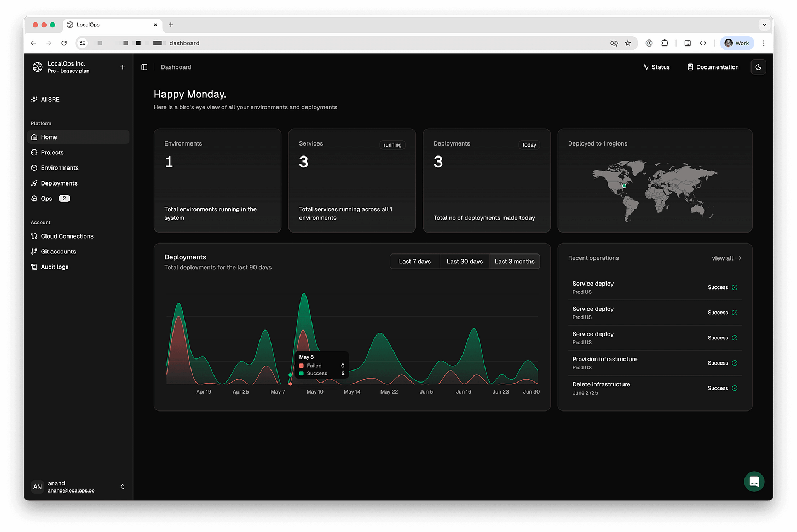Click the Deployments today card
Viewport: 797px width, 532px height.
click(487, 181)
